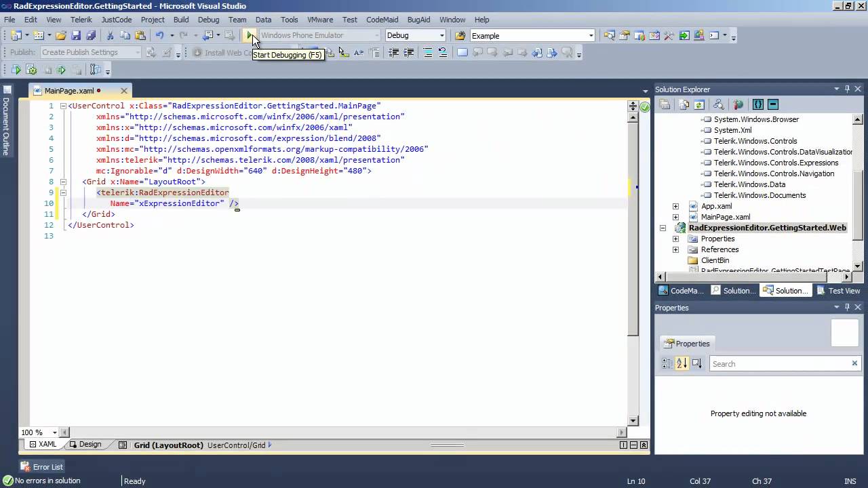Viewport: 868px width, 488px height.
Task: Close the MainPage.xaml document tab
Action: pyautogui.click(x=124, y=91)
